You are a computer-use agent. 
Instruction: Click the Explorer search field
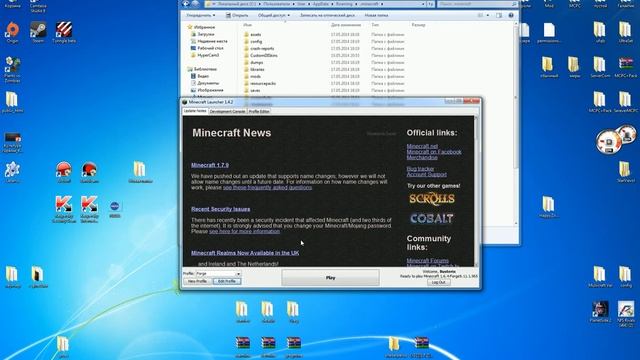(477, 4)
